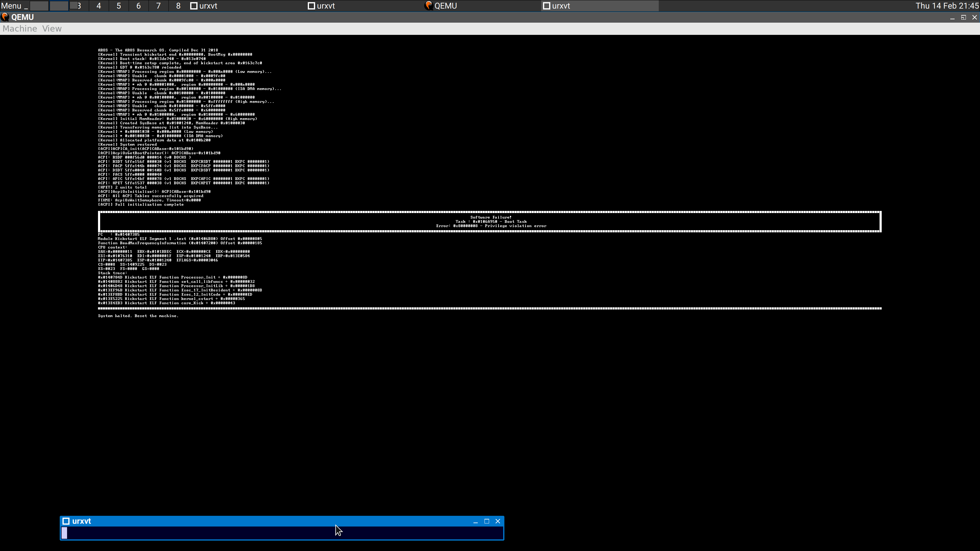Select urxvt taskbar entry beside workspace 8
Image resolution: width=980 pixels, height=551 pixels.
pos(247,6)
